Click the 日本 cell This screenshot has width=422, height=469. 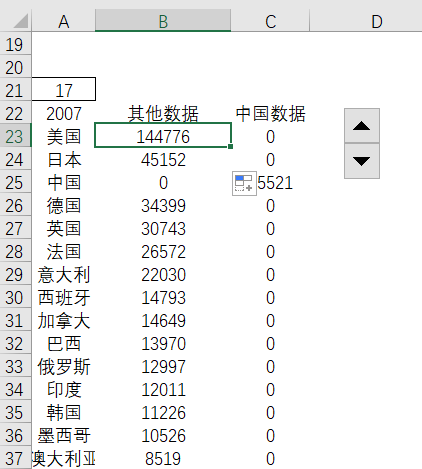point(63,159)
